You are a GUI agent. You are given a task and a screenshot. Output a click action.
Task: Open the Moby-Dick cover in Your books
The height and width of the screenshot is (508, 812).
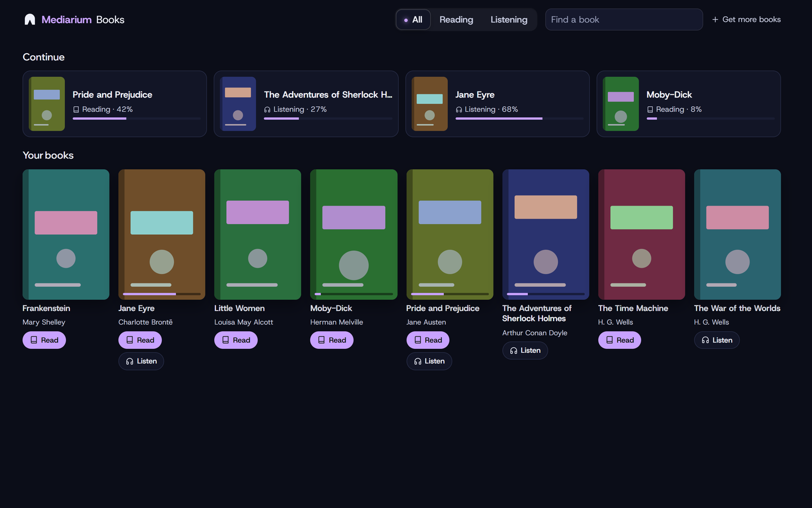(354, 234)
